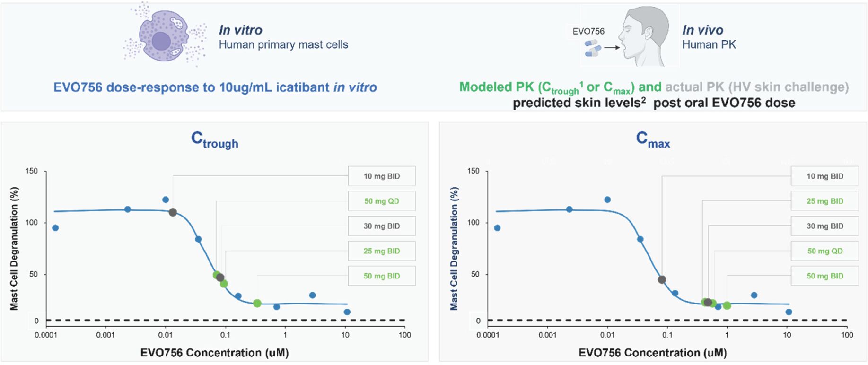Pick the "25 mg BID" box in Cmax chart
Image resolution: width=868 pixels, height=365 pixels.
[824, 201]
